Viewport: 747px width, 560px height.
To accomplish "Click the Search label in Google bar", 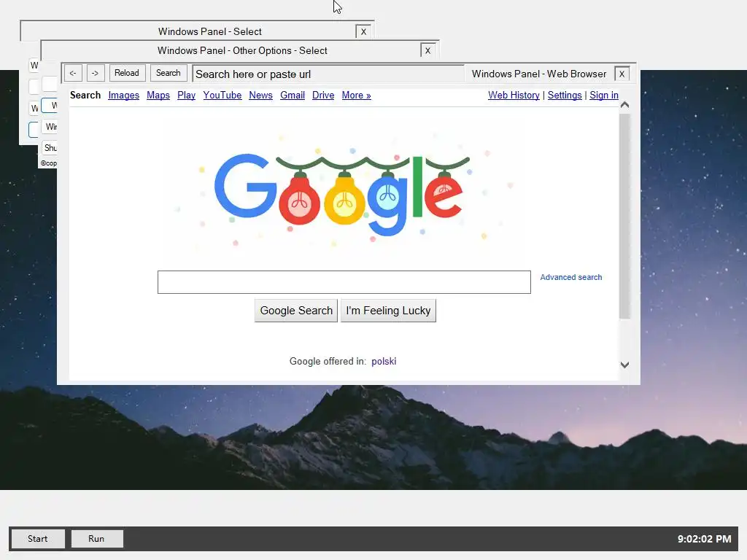I will point(85,96).
